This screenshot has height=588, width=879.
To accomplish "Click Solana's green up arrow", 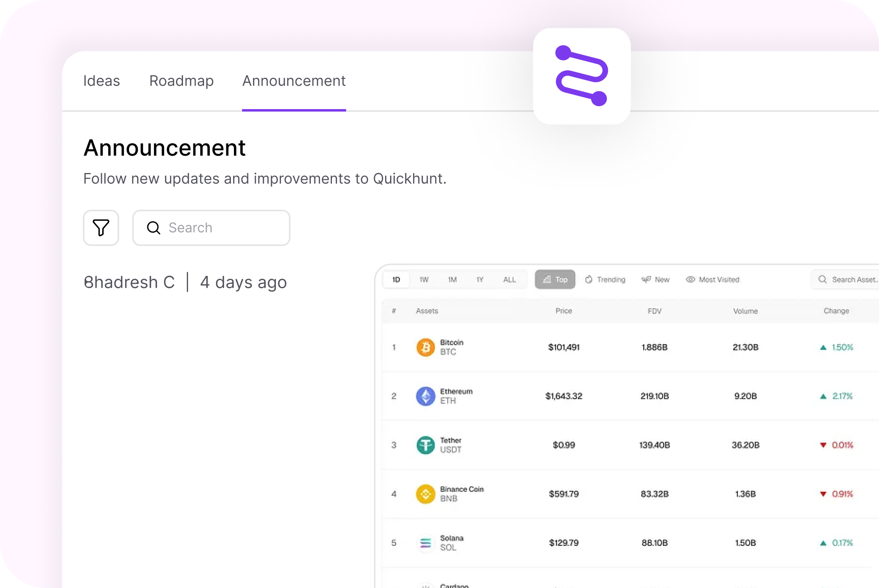I will pyautogui.click(x=823, y=543).
